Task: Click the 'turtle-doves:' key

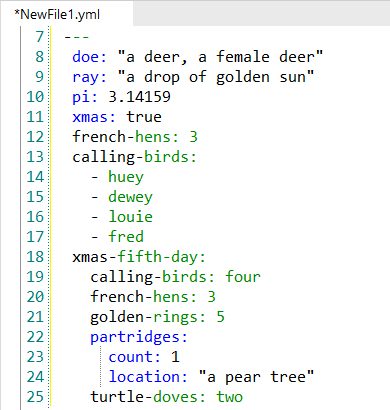Action: pos(148,397)
